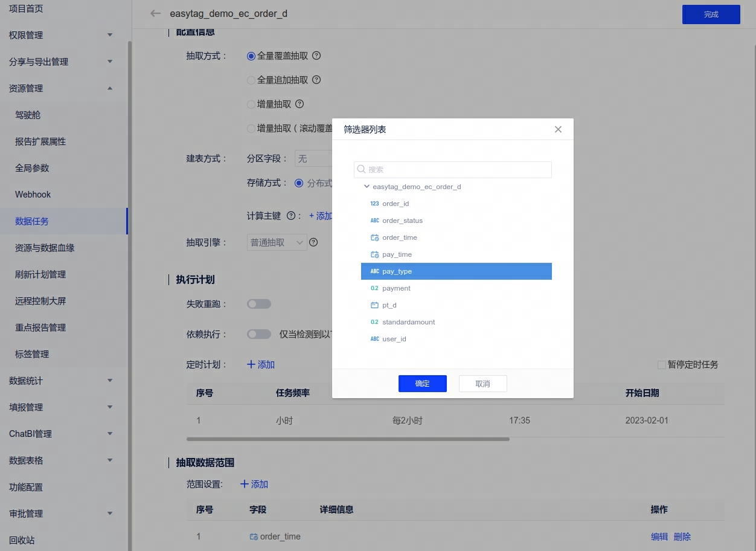Collapse the easytag_demo_ec_order_d tree node
This screenshot has height=551, width=756.
pyautogui.click(x=367, y=187)
